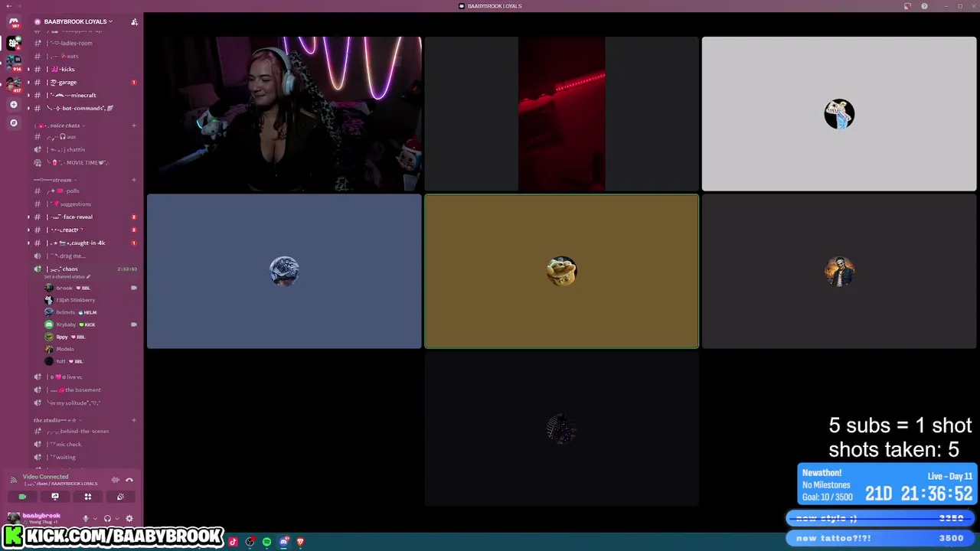Click invite people icon beside server name
This screenshot has width=980, height=551.
(134, 21)
